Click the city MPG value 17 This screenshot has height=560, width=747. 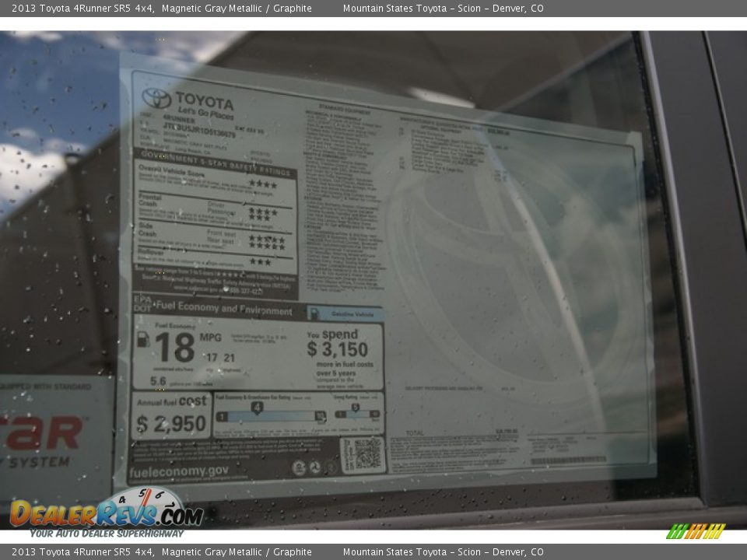[x=212, y=357]
